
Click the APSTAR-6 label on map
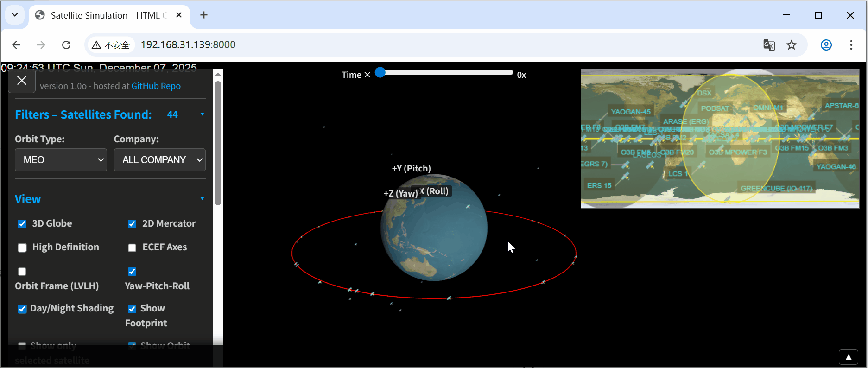[x=842, y=106]
